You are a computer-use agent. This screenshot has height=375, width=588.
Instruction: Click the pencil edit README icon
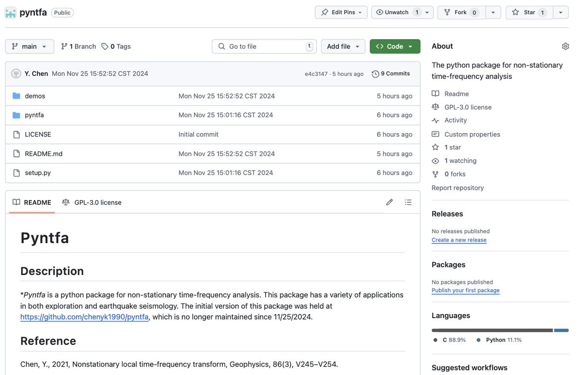390,202
